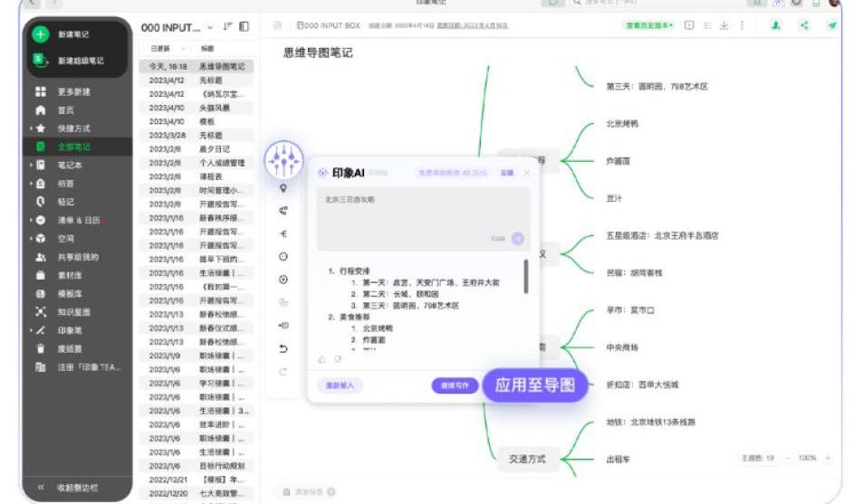This screenshot has width=854, height=504.
Task: Toggle the note list layout view icon
Action: tap(245, 27)
